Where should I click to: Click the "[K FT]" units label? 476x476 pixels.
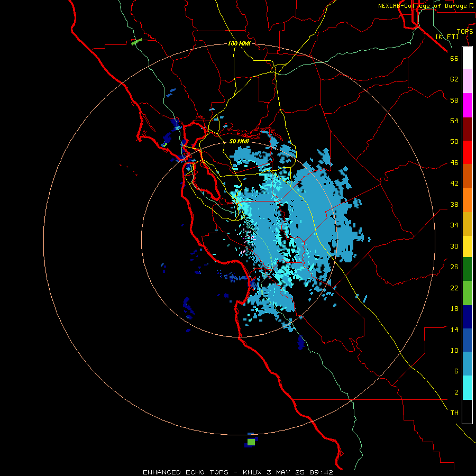click(x=447, y=37)
